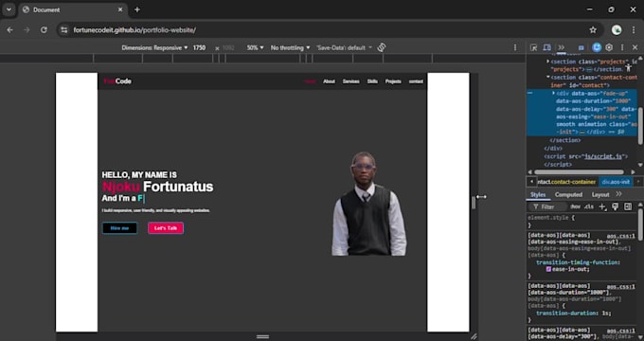The height and width of the screenshot is (341, 644).
Task: Open the 50% zoom dropdown
Action: 255,47
